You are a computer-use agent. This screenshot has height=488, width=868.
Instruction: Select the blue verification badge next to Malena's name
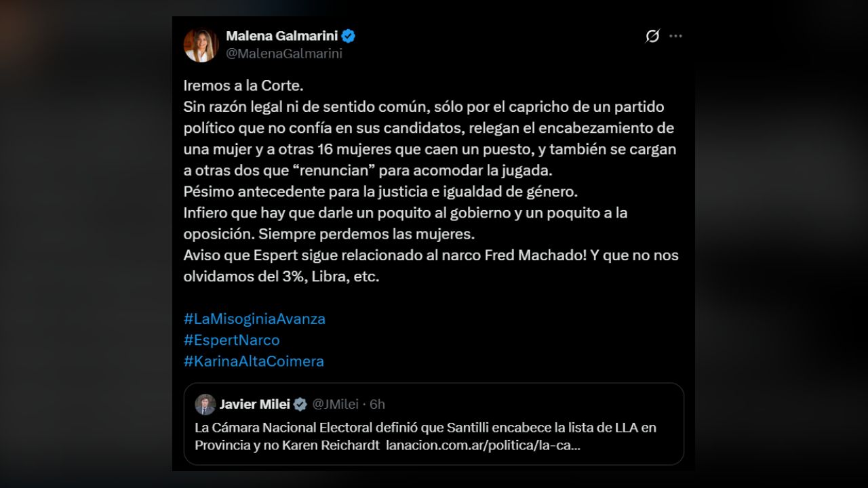pos(348,36)
